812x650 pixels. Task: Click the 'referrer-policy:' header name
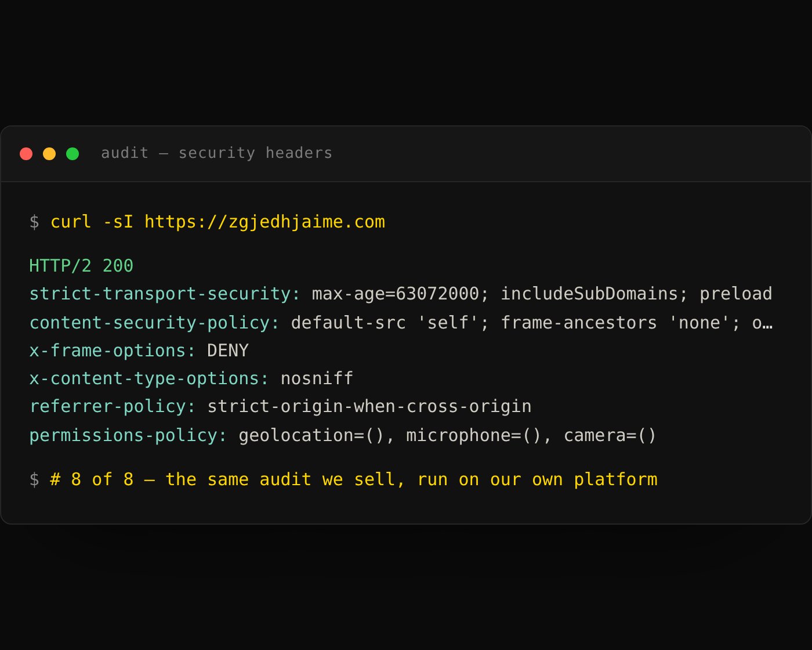click(x=113, y=406)
